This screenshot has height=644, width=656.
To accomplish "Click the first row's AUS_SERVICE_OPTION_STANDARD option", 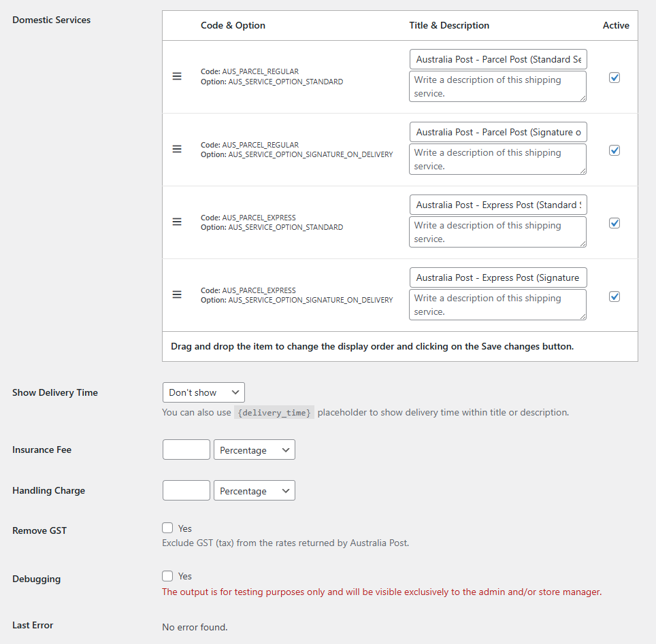I will point(286,82).
